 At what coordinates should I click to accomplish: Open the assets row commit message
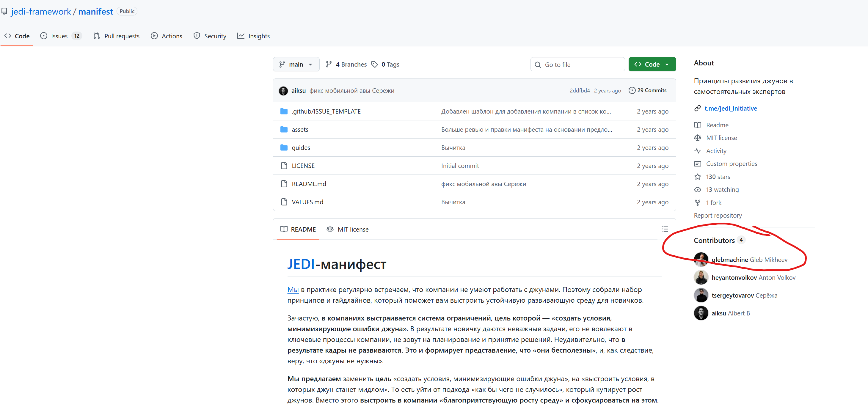tap(526, 129)
